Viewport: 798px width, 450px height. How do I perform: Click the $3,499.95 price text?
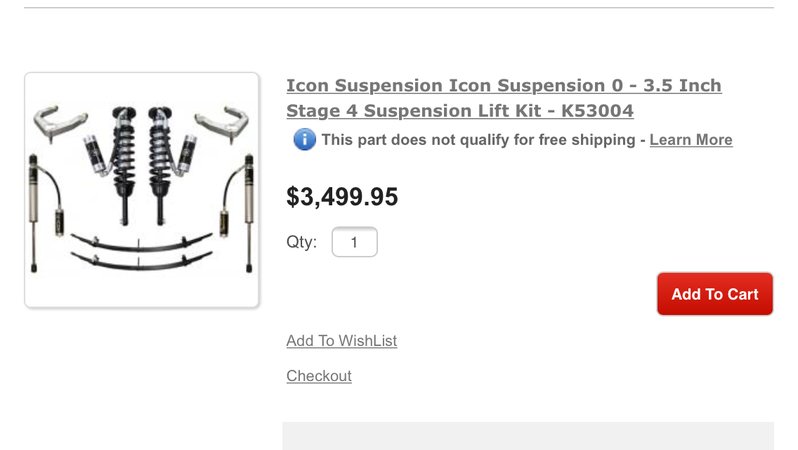(342, 196)
